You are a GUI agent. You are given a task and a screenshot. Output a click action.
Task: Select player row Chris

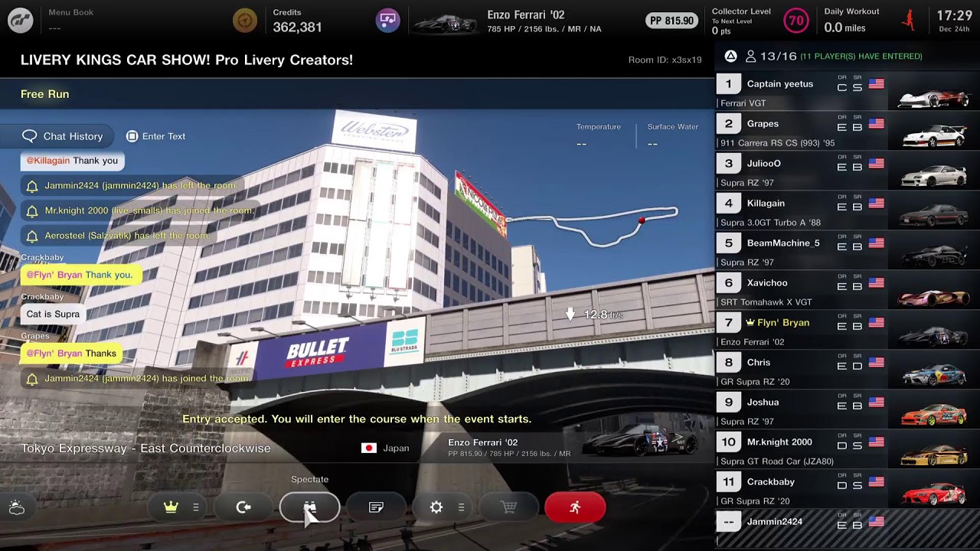tap(848, 370)
